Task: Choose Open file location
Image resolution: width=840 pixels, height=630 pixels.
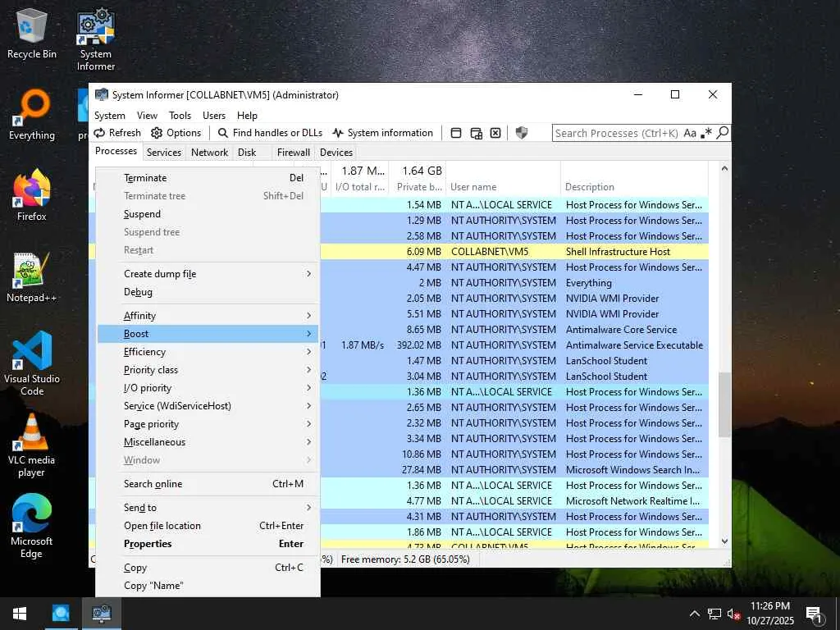Action: click(x=208, y=526)
